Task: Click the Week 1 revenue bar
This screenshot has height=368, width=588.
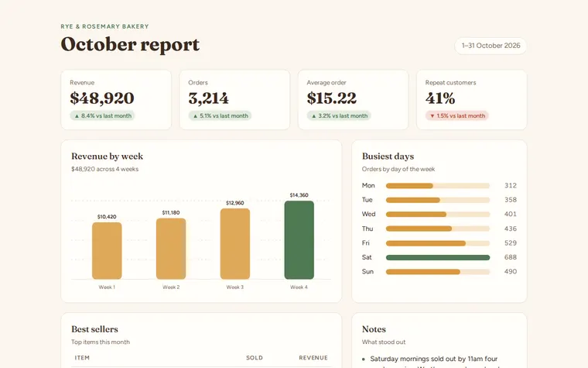Action: tap(107, 250)
